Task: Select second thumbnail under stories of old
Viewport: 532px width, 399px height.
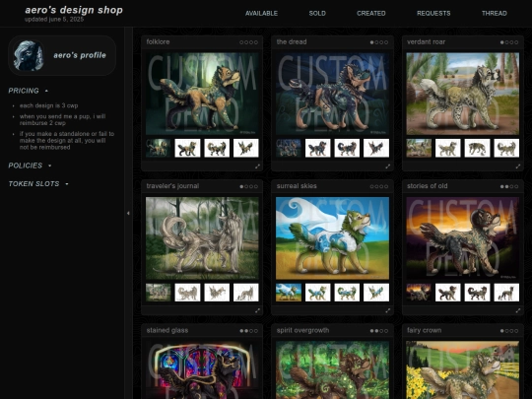Action: pos(448,293)
